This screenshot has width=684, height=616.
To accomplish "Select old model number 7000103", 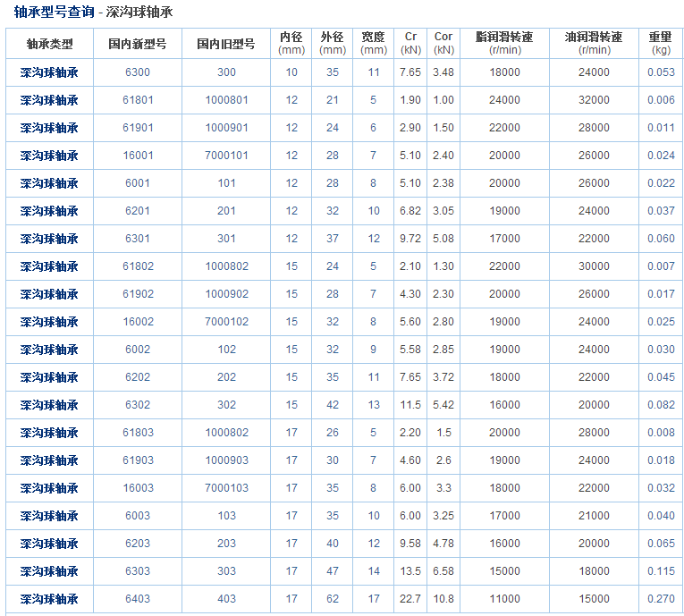I will (226, 488).
